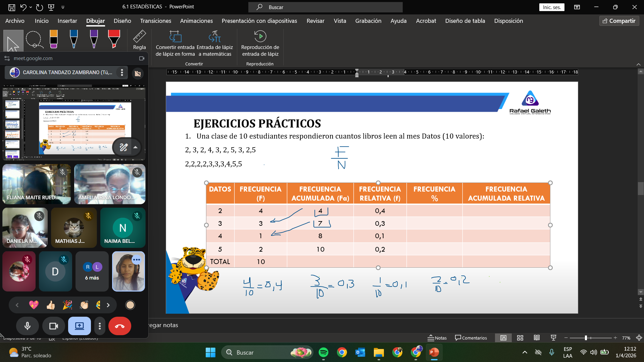Open the Diseño de tabla tab
The width and height of the screenshot is (644, 362).
(465, 21)
